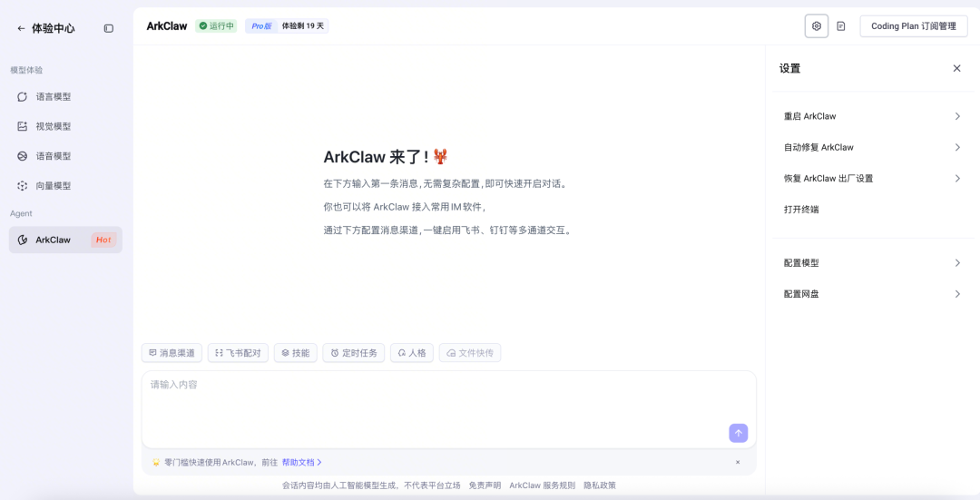Focus the 请输入内容 message box
This screenshot has width=980, height=500.
(449, 409)
